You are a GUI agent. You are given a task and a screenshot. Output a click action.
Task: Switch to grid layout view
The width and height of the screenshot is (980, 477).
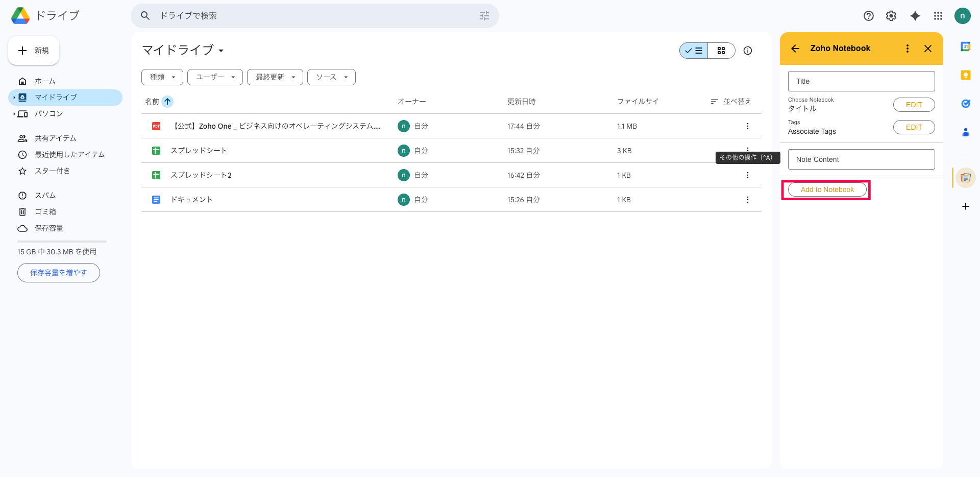point(721,51)
